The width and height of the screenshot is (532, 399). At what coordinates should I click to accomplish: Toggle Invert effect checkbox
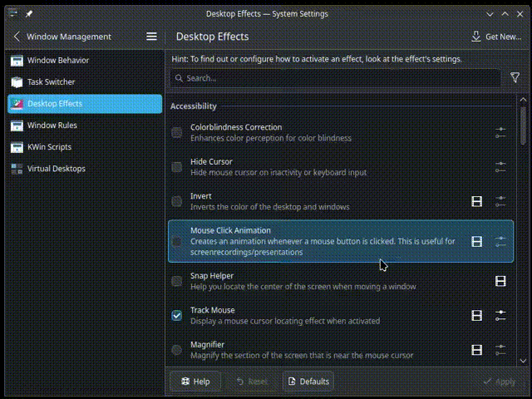(176, 201)
